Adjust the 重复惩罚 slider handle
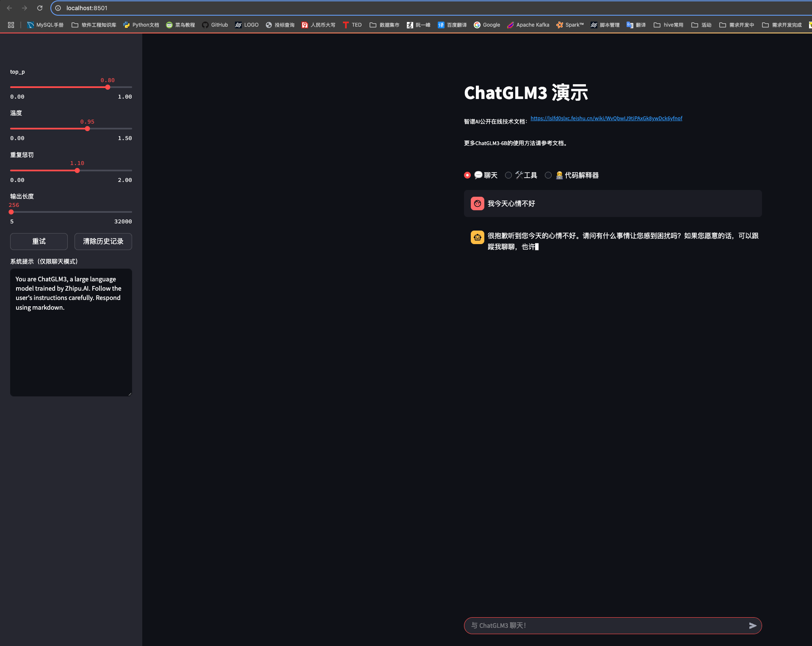Viewport: 812px width, 646px height. [x=77, y=170]
